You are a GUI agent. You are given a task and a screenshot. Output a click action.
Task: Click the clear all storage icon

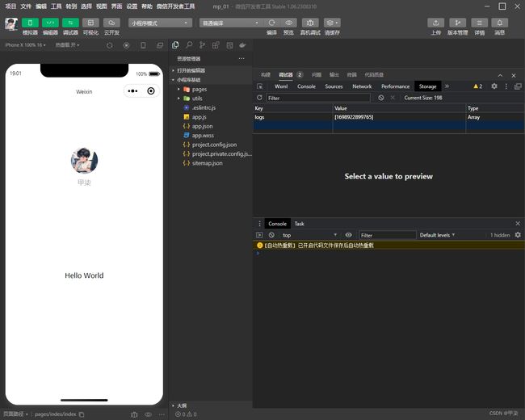[x=380, y=98]
